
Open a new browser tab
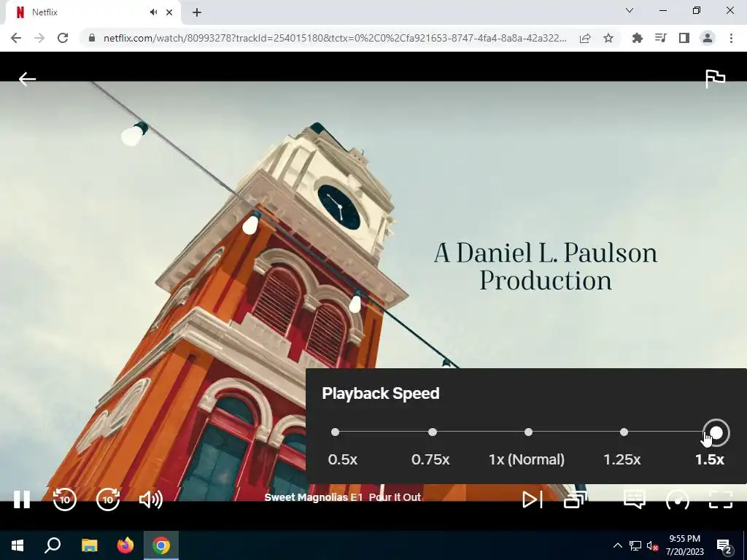pos(197,12)
